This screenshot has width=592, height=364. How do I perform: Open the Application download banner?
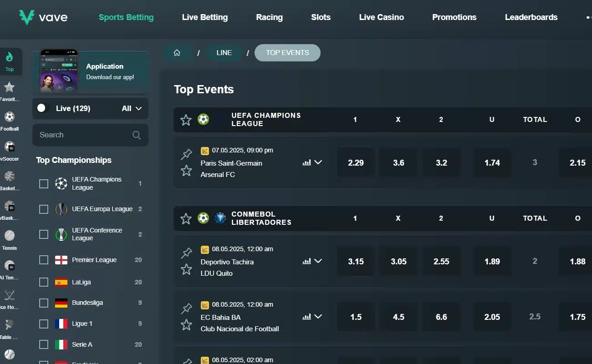tap(90, 72)
